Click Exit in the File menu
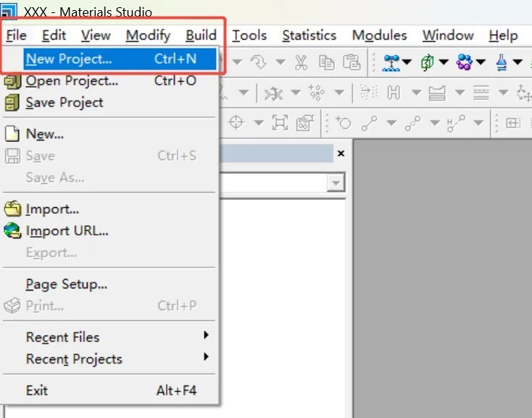The height and width of the screenshot is (418, 532). (37, 390)
